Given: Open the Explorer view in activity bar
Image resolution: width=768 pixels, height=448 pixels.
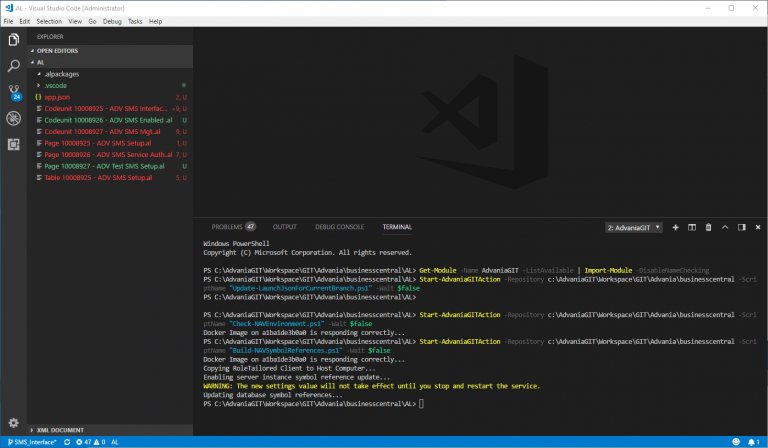Looking at the screenshot, I should coord(14,40).
